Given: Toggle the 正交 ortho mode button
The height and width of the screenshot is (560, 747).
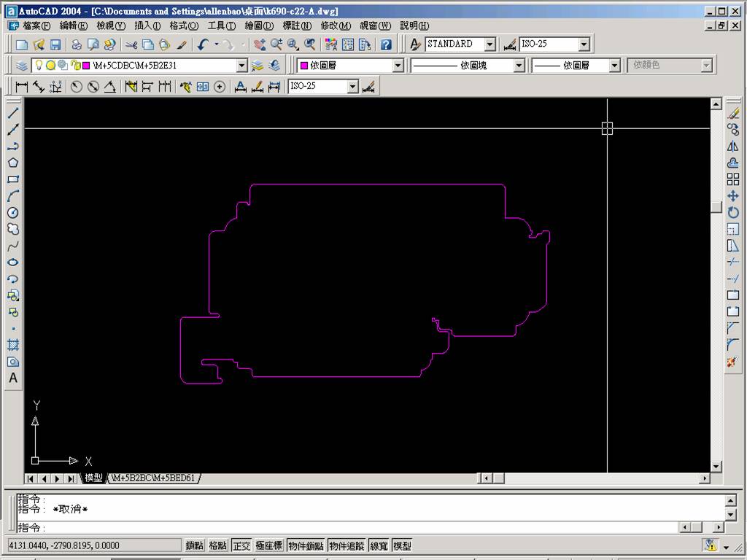Looking at the screenshot, I should [x=241, y=545].
